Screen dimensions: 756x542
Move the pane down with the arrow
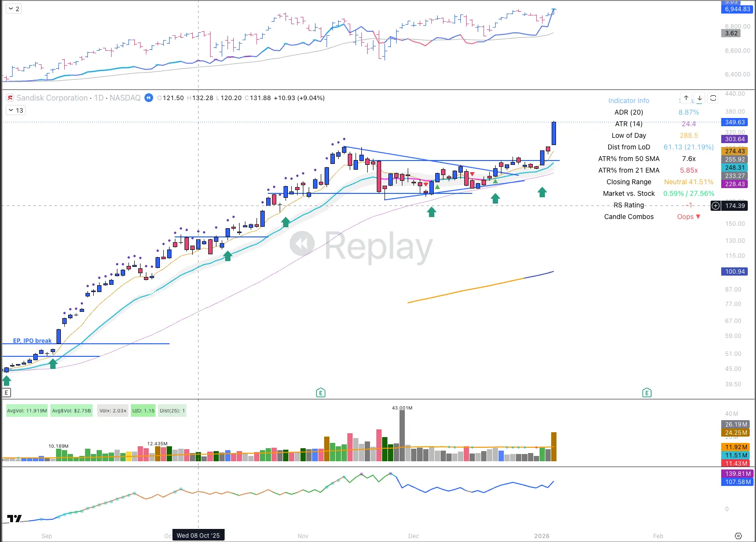tap(699, 98)
